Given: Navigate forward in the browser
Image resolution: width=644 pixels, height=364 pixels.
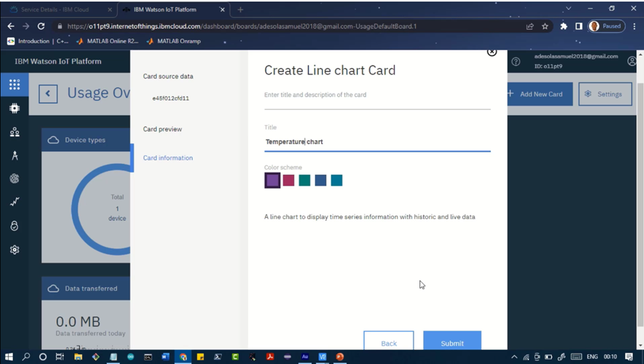Looking at the screenshot, I should click(26, 26).
